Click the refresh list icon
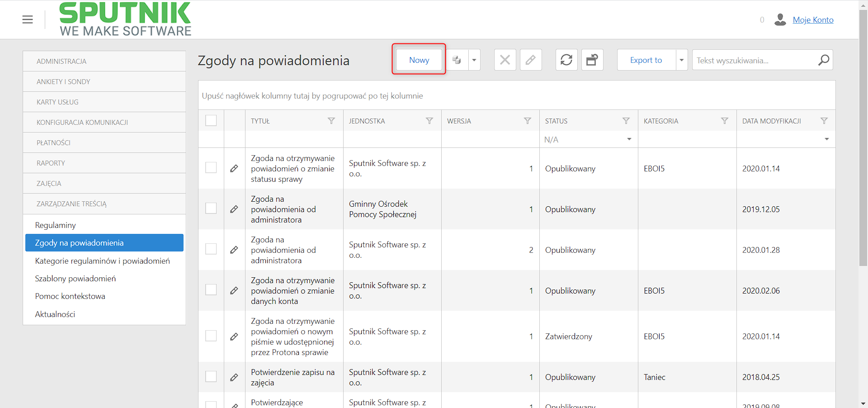 tap(566, 60)
